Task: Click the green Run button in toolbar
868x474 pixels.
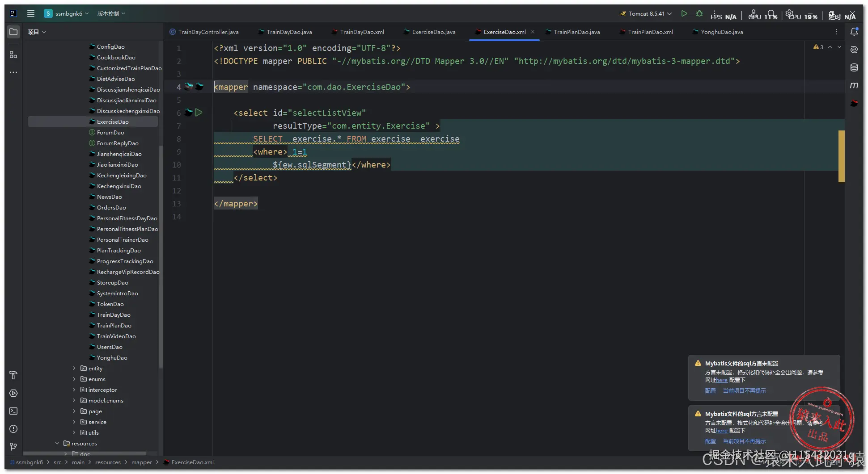Action: [x=684, y=14]
